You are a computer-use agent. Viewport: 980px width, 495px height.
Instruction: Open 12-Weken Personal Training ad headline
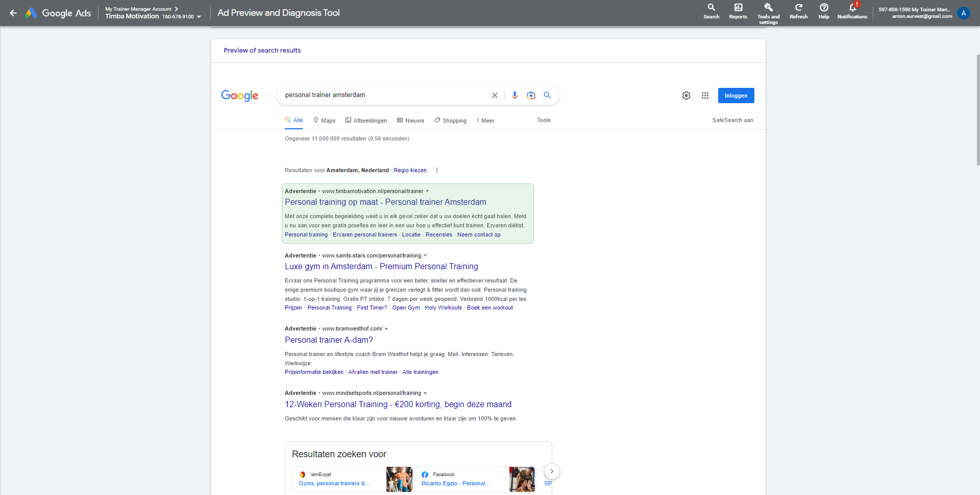click(x=398, y=405)
